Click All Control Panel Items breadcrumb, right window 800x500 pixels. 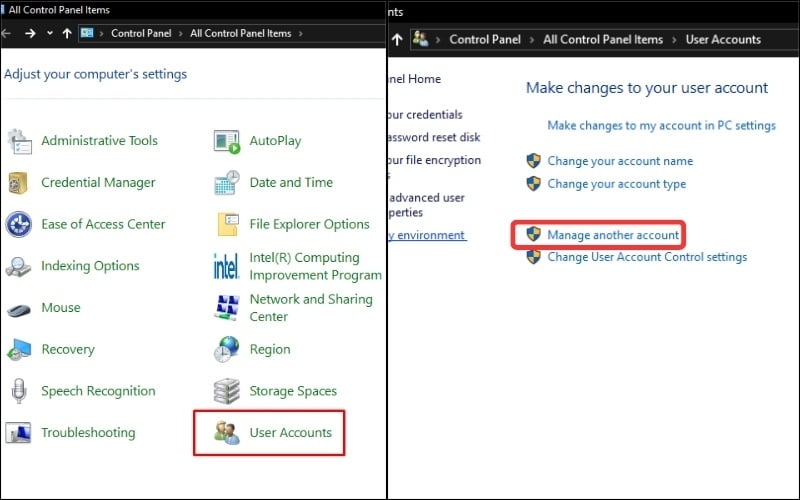coord(603,40)
